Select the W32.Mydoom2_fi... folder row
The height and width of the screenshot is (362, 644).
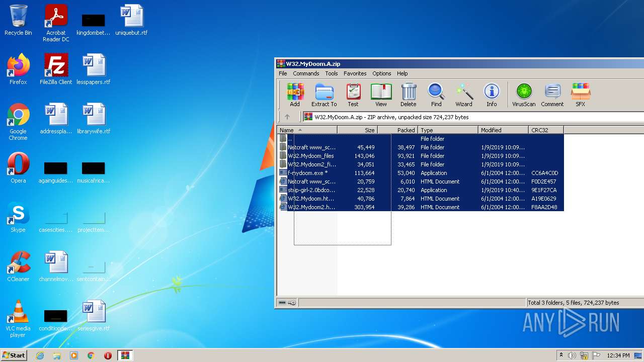tap(421, 164)
